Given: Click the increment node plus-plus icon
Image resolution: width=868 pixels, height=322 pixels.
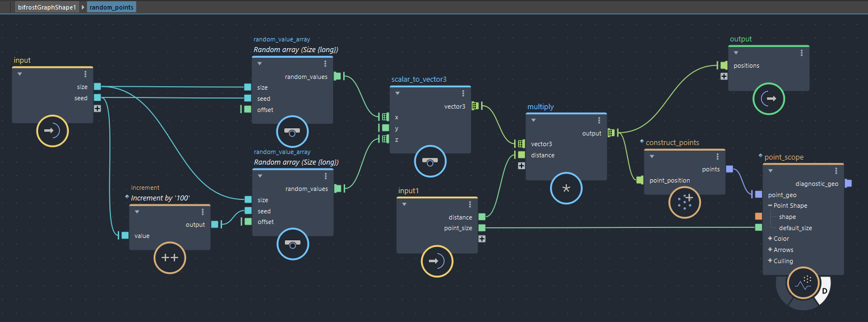Looking at the screenshot, I should pyautogui.click(x=170, y=258).
